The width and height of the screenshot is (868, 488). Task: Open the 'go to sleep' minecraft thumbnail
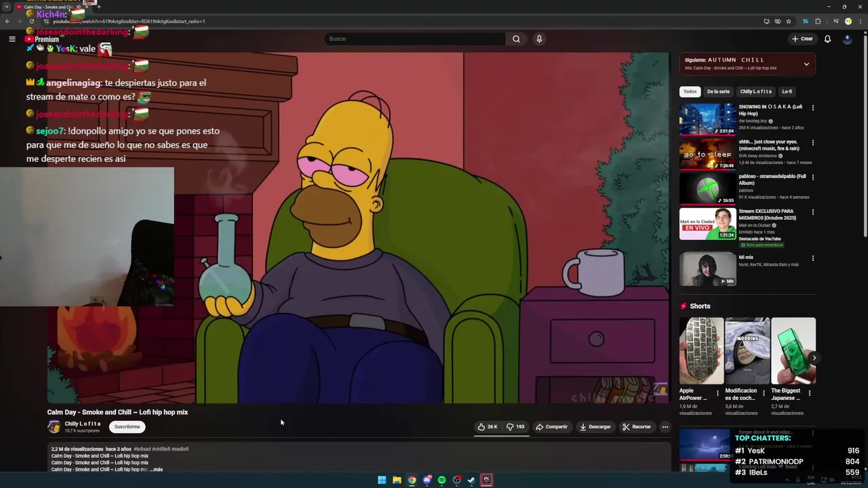point(708,154)
